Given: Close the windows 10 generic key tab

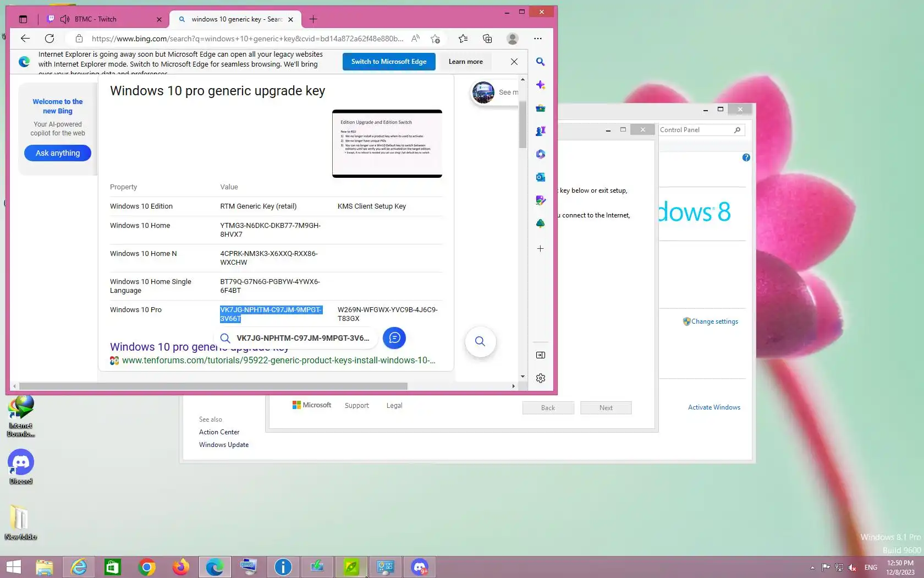Looking at the screenshot, I should pos(291,19).
